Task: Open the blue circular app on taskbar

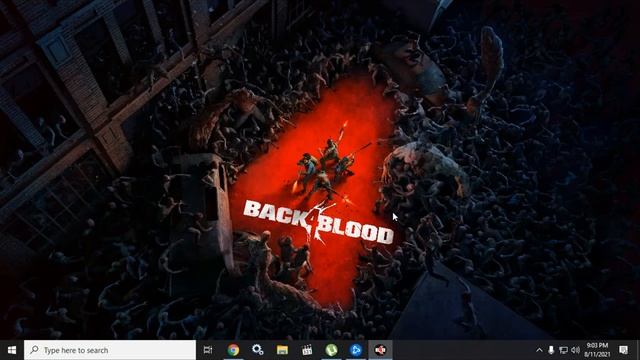Action: coord(356,350)
